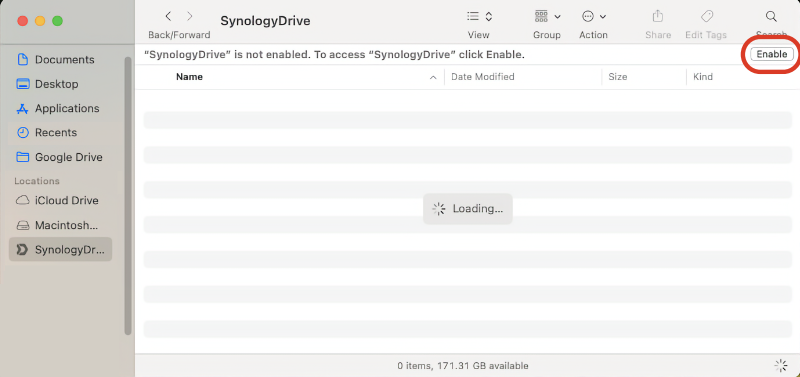Click the Loading... indicator
800x377 pixels.
pyautogui.click(x=467, y=209)
